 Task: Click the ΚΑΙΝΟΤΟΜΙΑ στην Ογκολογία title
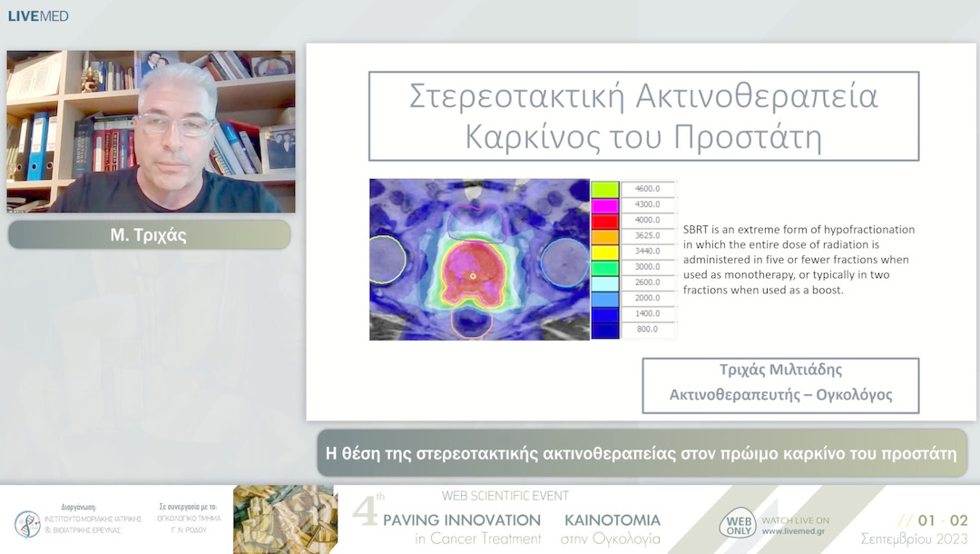(612, 529)
